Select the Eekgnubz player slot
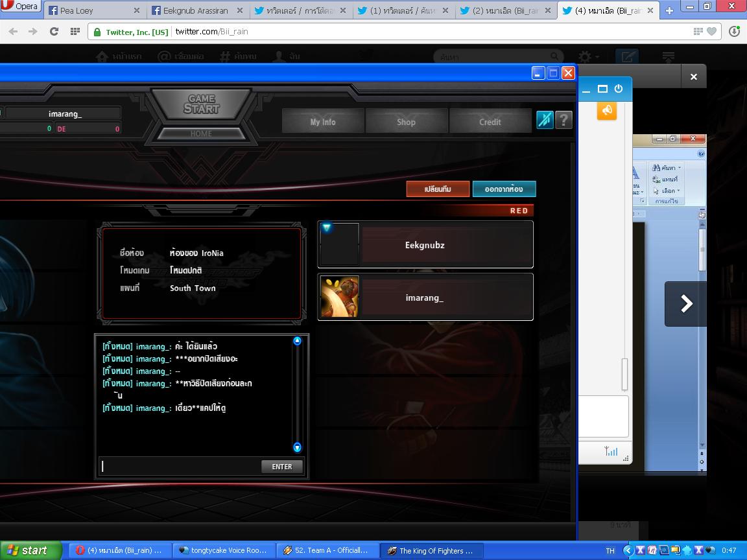The height and width of the screenshot is (560, 747). point(425,244)
